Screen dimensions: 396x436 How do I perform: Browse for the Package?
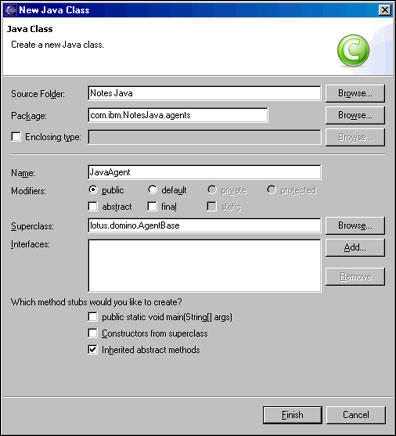coord(355,115)
